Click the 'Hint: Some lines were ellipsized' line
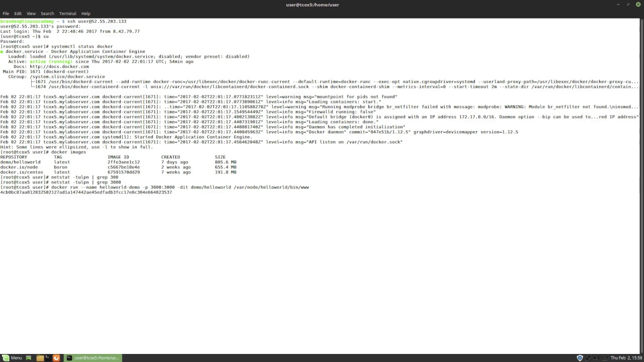Image resolution: width=644 pixels, height=362 pixels. [x=76, y=147]
